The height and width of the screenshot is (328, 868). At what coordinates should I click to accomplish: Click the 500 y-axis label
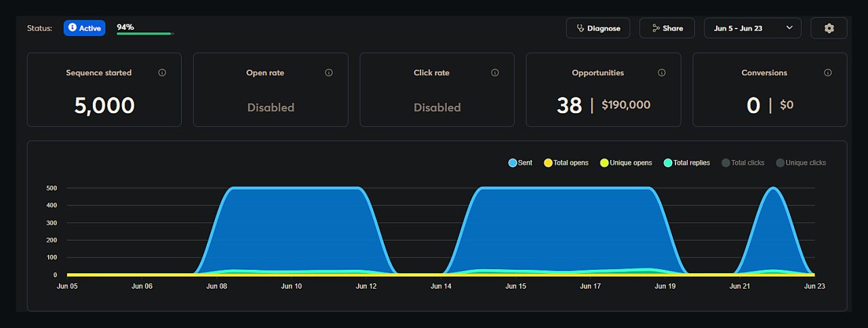point(51,188)
